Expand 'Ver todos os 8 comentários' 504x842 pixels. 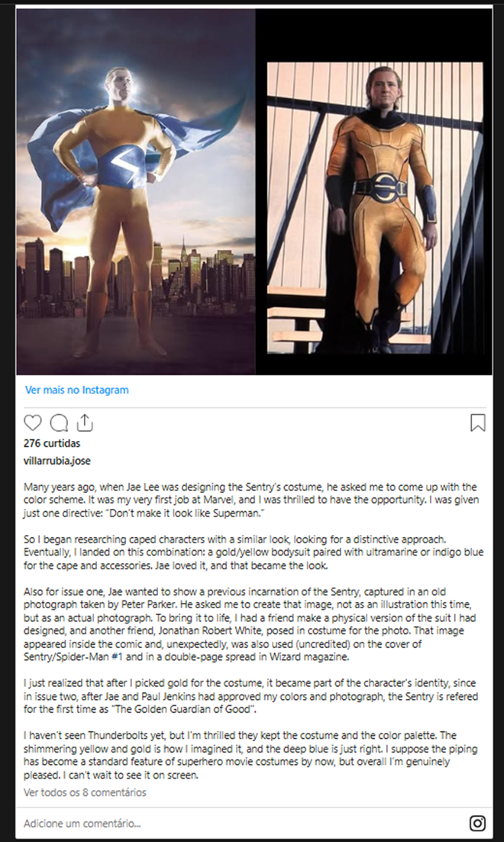[x=85, y=792]
